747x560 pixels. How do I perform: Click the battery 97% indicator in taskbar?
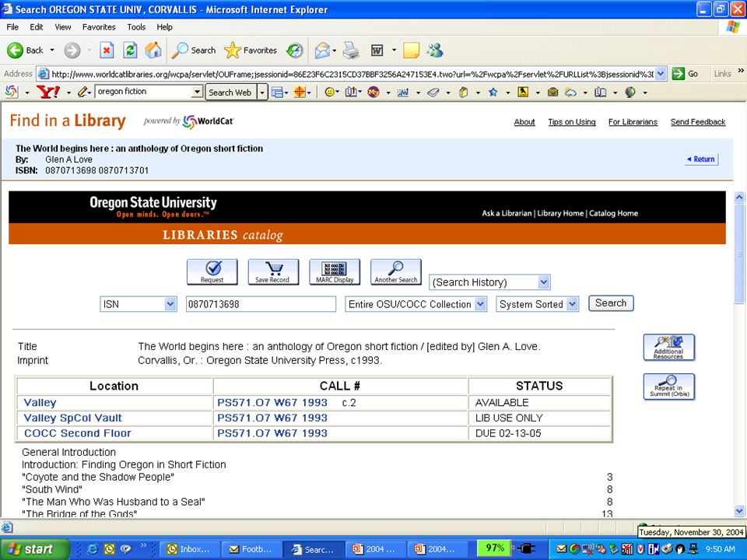point(495,548)
